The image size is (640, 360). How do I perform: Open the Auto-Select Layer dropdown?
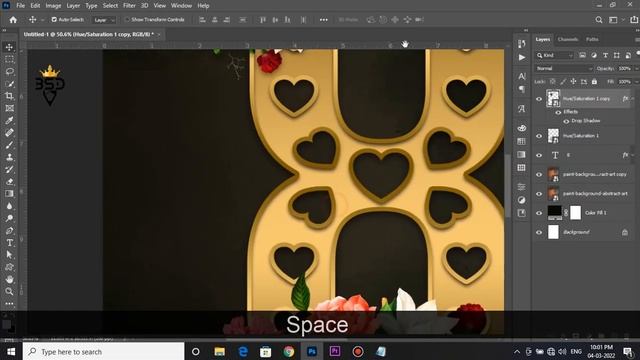104,20
